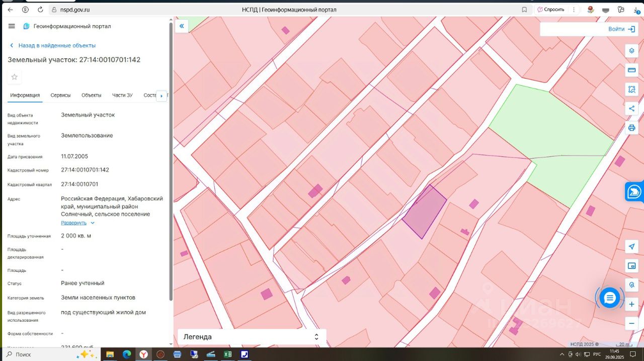Toggle the minimap overview window

[x=631, y=265]
